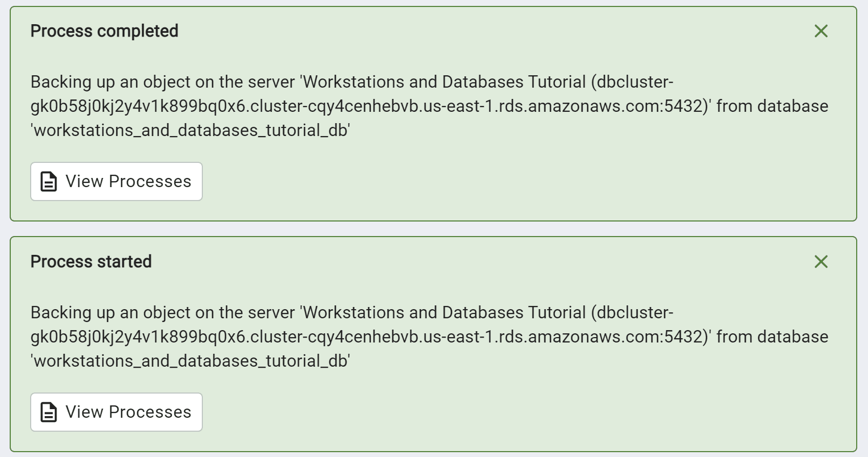Screen dimensions: 868x457
Task: Click "(dbcluster-" text in Process completed message
Action: (x=632, y=82)
